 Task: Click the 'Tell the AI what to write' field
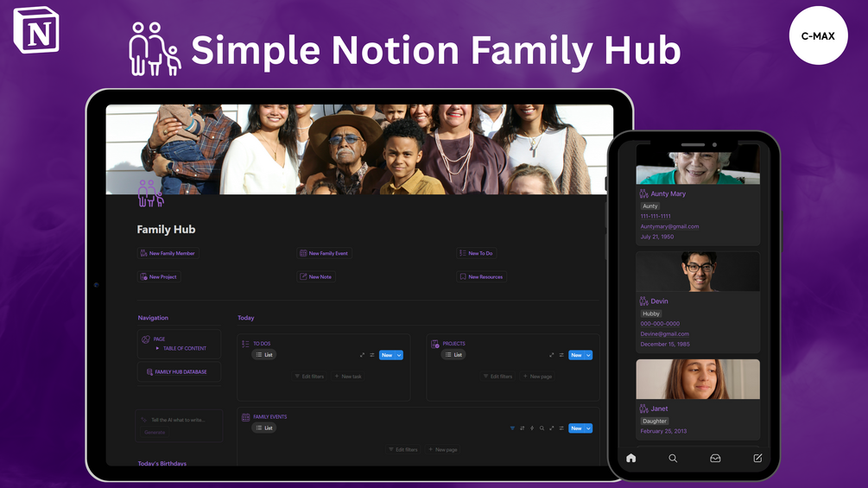pyautogui.click(x=178, y=420)
